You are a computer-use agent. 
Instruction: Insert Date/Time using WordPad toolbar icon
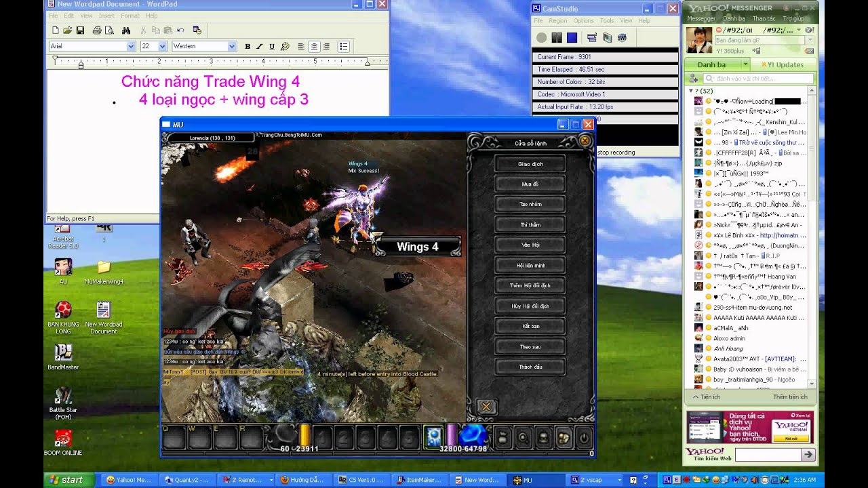pos(197,30)
